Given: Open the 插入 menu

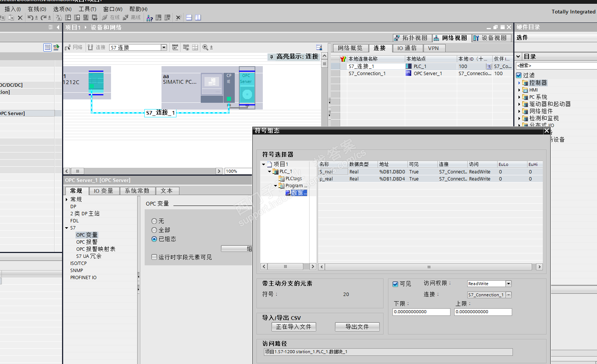Looking at the screenshot, I should click(x=12, y=9).
